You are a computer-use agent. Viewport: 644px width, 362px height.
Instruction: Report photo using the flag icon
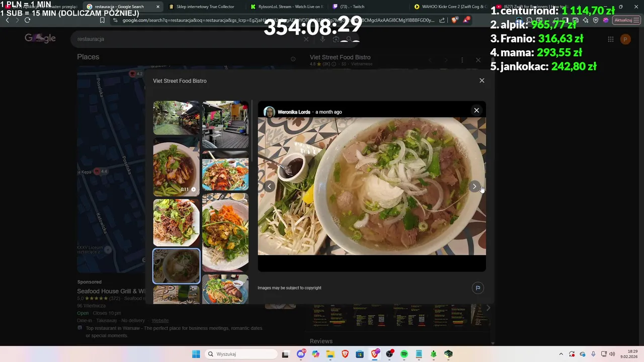[x=478, y=288]
